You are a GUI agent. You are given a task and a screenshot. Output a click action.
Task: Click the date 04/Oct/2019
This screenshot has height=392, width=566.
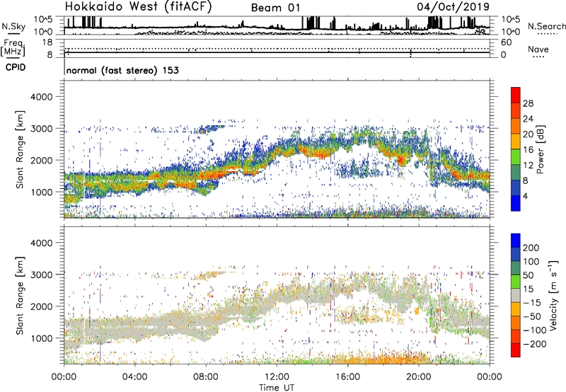pos(453,7)
